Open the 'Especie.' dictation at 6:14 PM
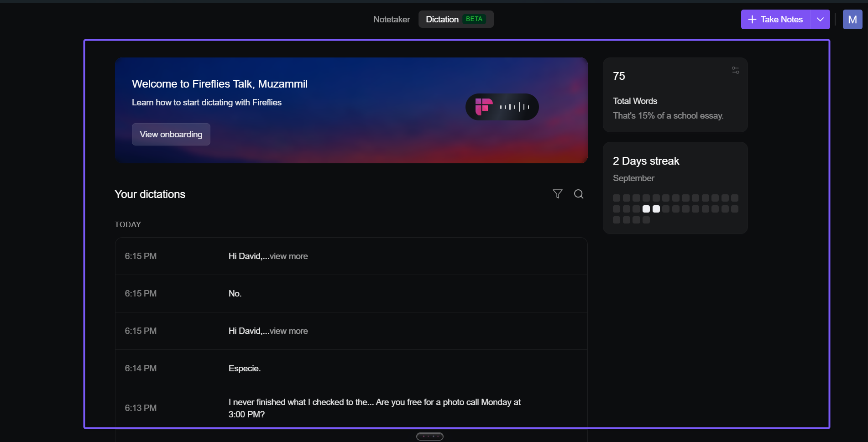868x442 pixels. [x=351, y=369]
